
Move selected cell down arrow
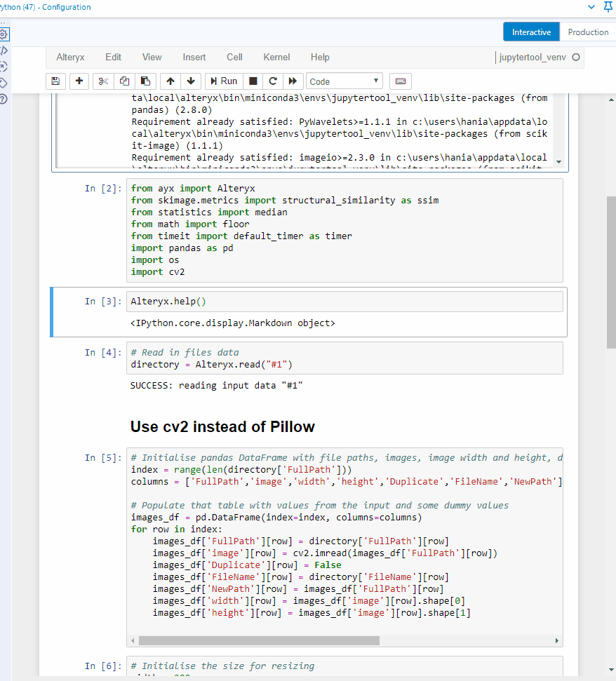tap(191, 81)
